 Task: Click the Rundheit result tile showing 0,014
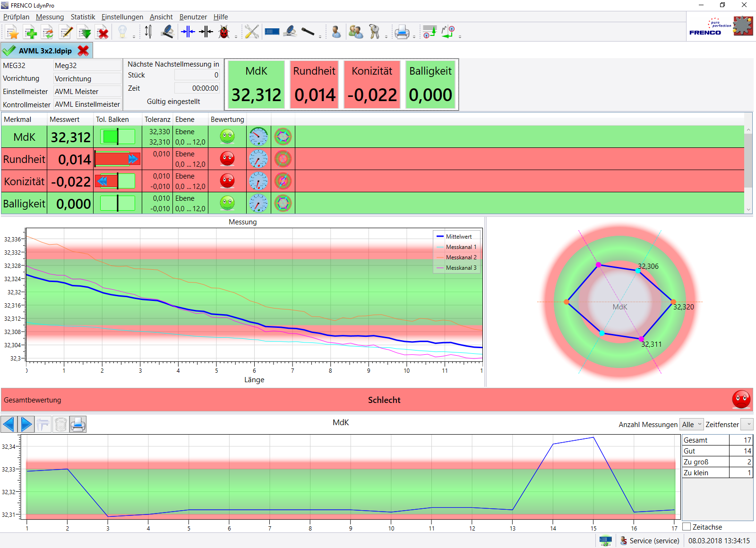point(314,85)
